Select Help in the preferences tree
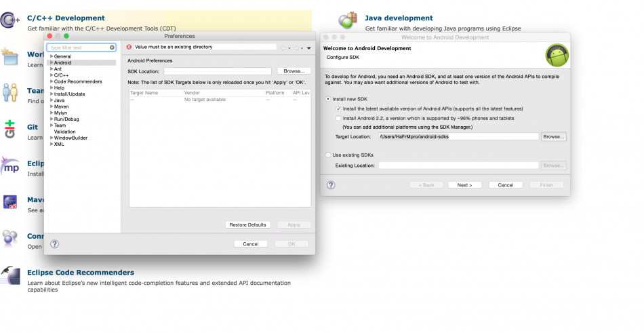The width and height of the screenshot is (644, 333). [x=59, y=88]
